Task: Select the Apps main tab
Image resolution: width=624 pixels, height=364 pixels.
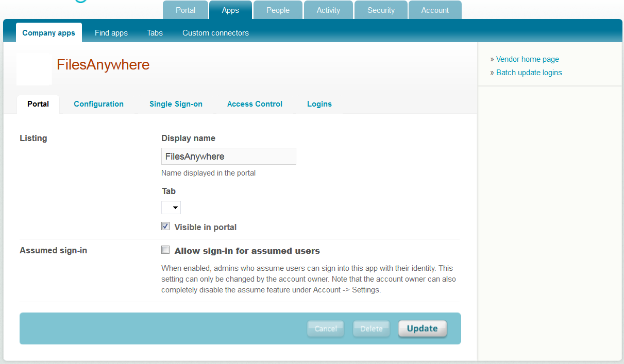Action: pos(231,10)
